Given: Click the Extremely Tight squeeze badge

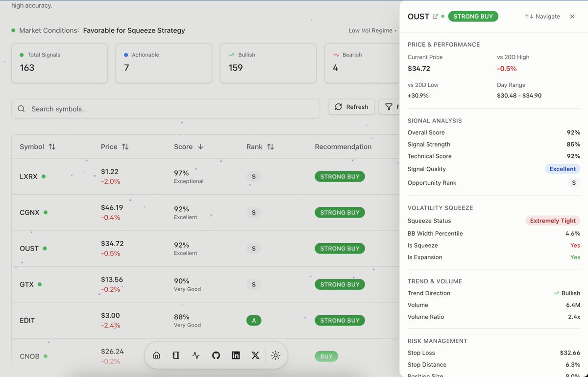Looking at the screenshot, I should point(553,221).
